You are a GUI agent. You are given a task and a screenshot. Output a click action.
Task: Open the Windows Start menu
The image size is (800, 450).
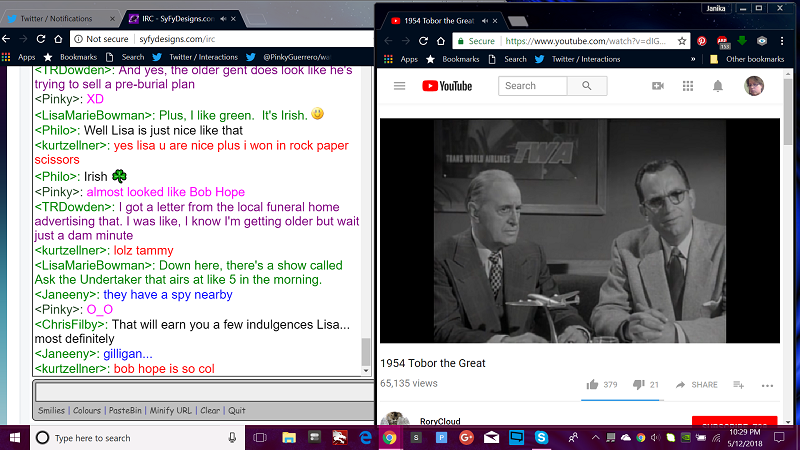coord(15,438)
